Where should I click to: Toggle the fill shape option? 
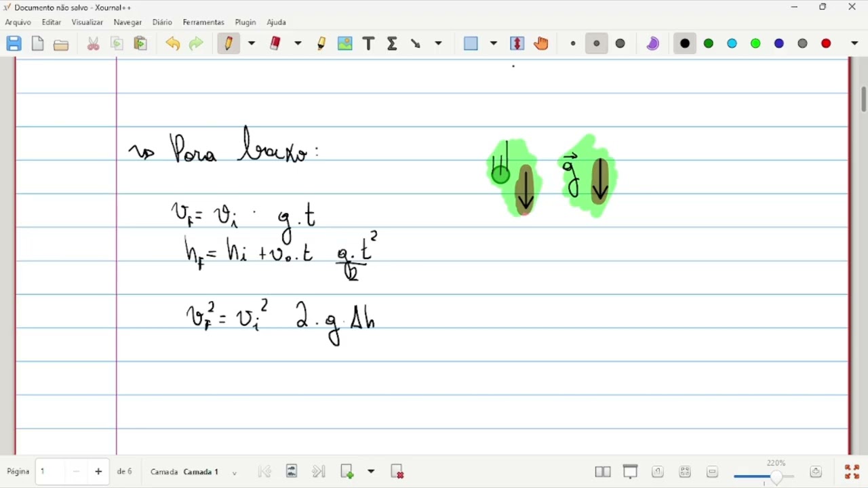653,43
